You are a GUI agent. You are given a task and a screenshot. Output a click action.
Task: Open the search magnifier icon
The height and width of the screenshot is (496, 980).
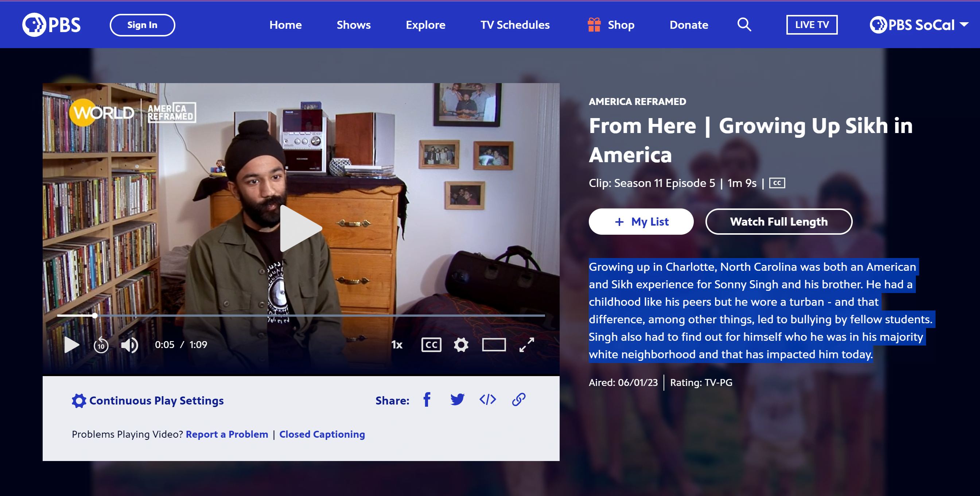coord(744,25)
